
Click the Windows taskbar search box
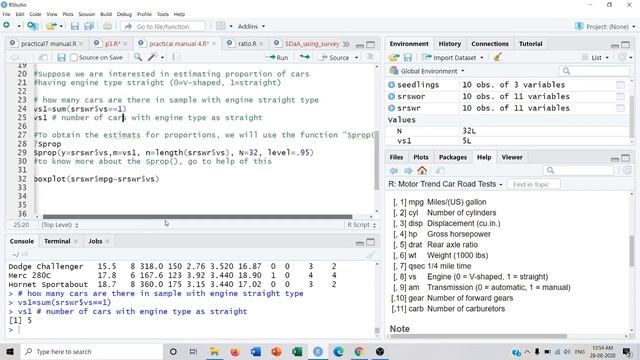[x=92, y=351]
